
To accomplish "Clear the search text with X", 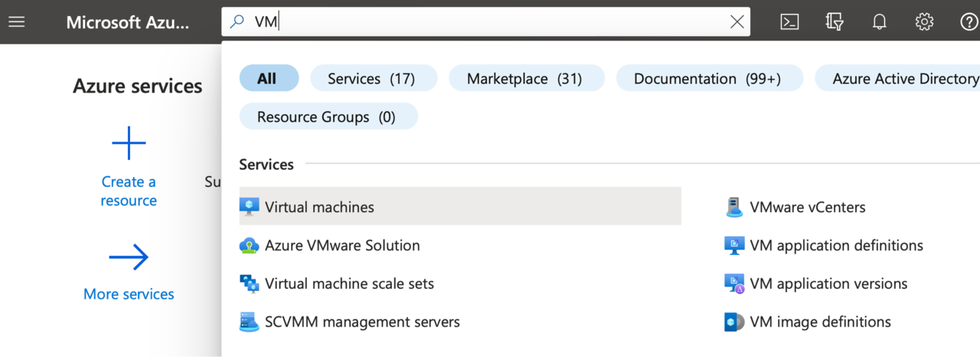I will (x=737, y=22).
